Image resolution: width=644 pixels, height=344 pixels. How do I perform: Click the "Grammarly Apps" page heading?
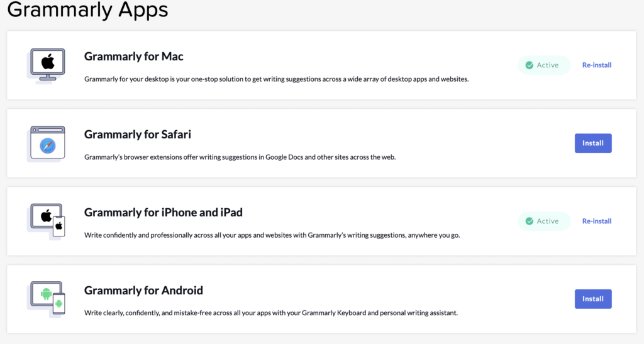point(87,10)
